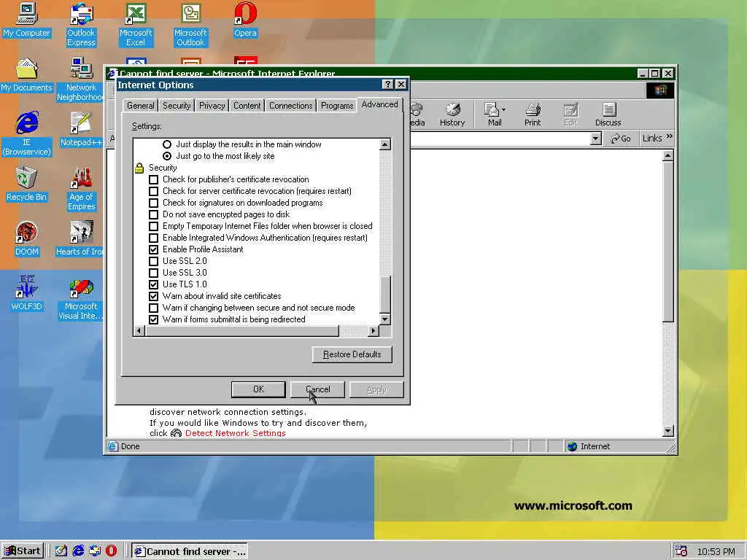Switch to the Content tab
The height and width of the screenshot is (560, 747).
click(x=247, y=106)
